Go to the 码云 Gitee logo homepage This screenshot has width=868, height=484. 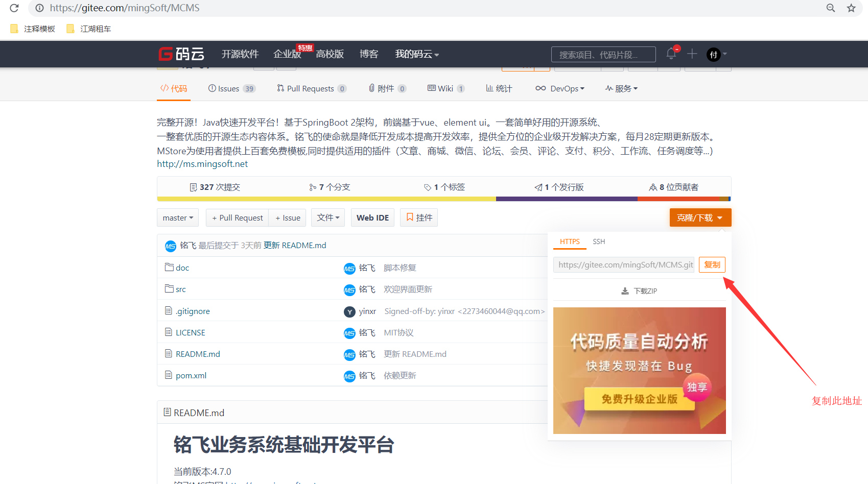point(181,54)
